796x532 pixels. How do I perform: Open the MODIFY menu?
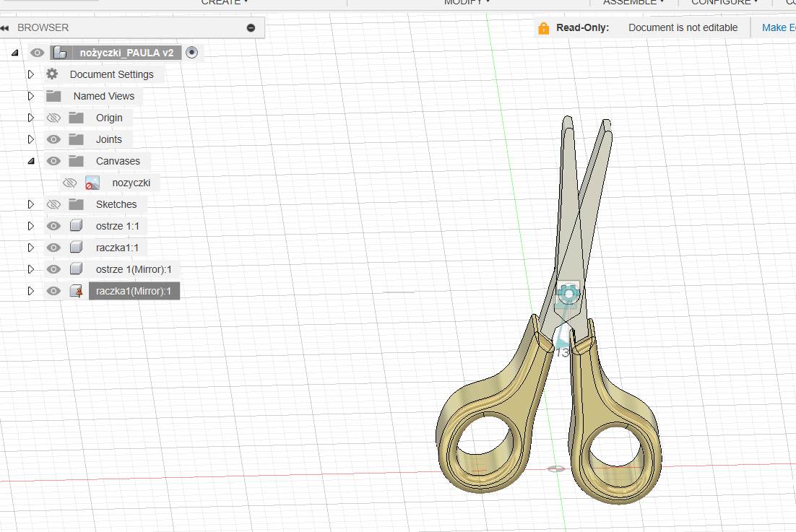tap(467, 2)
